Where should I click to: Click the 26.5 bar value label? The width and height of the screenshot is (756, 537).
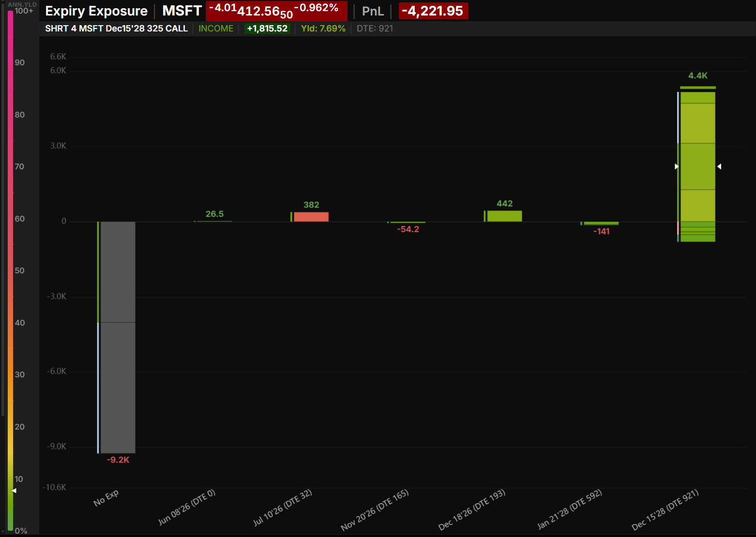pyautogui.click(x=214, y=214)
